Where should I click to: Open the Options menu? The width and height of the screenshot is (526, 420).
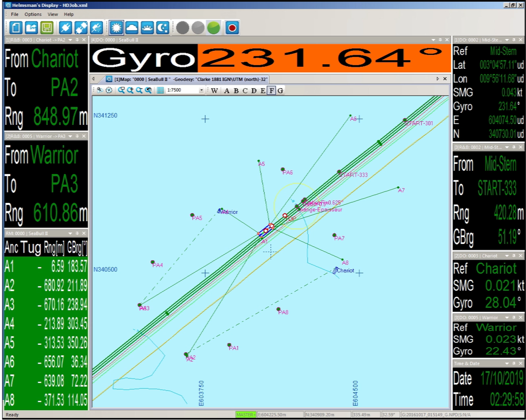click(33, 14)
